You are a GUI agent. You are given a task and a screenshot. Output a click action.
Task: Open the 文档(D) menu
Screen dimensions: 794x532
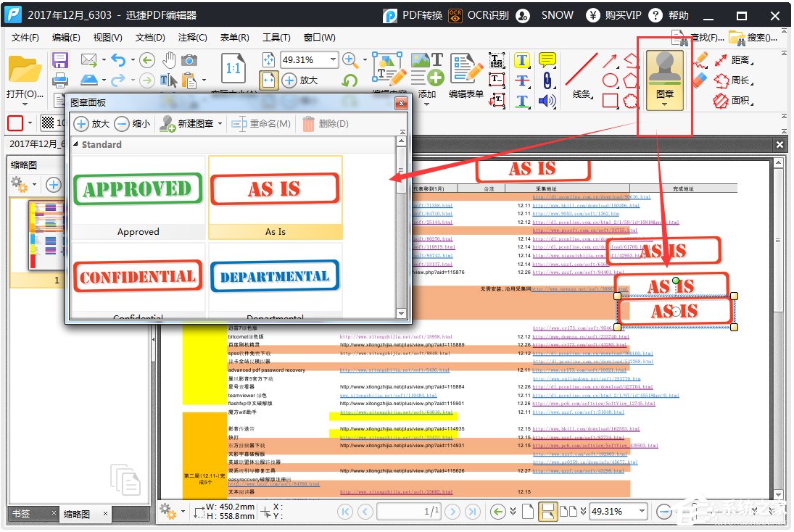tap(150, 38)
